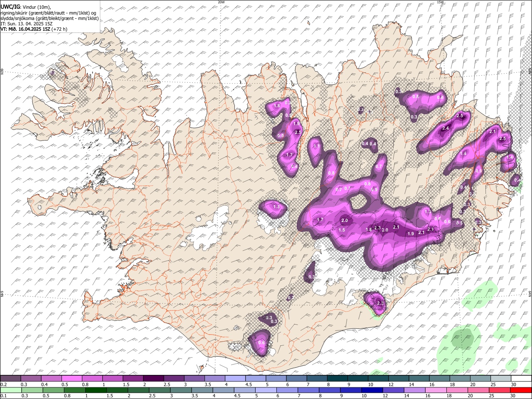Pick the darkest green 1 rain-scale swatch

[x=96, y=390]
